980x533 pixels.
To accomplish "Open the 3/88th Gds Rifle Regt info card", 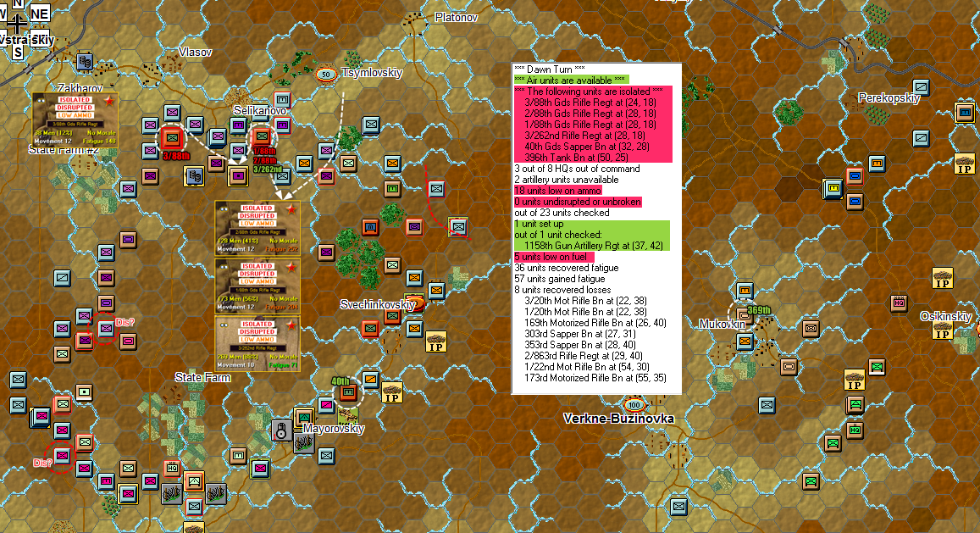I will coord(75,120).
